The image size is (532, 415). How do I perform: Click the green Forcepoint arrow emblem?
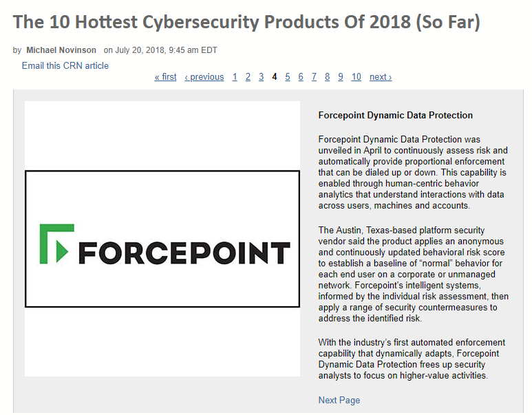coord(56,244)
